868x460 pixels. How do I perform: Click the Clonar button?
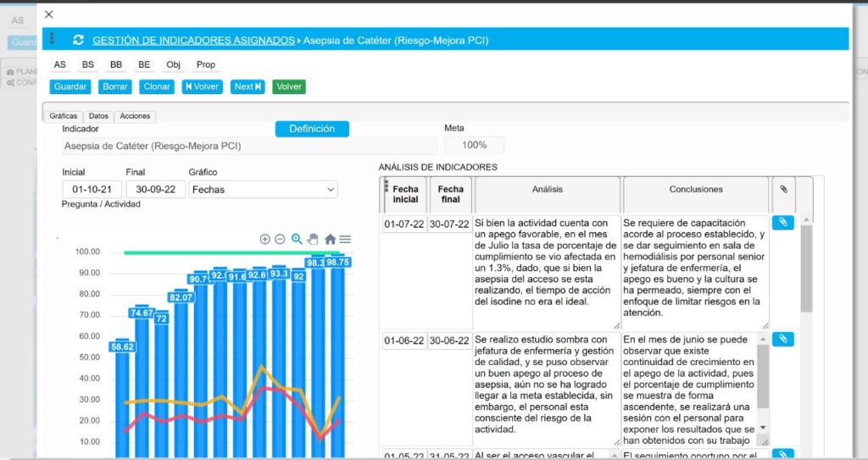[157, 86]
